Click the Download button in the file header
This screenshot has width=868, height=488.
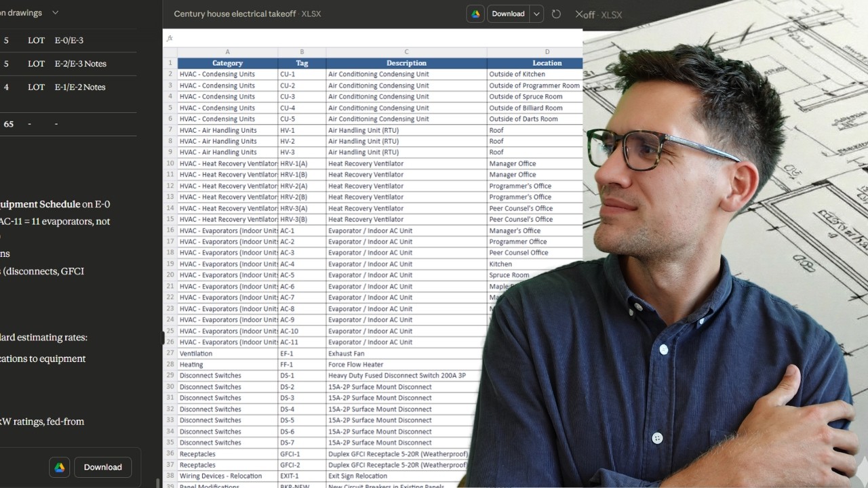508,14
